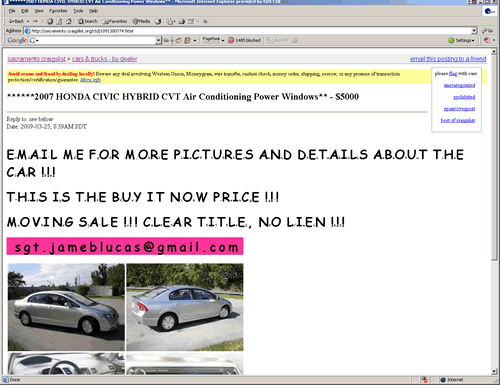Flag posting as 'spam/overpost'
Screen dimensions: 500x389
[x=459, y=109]
